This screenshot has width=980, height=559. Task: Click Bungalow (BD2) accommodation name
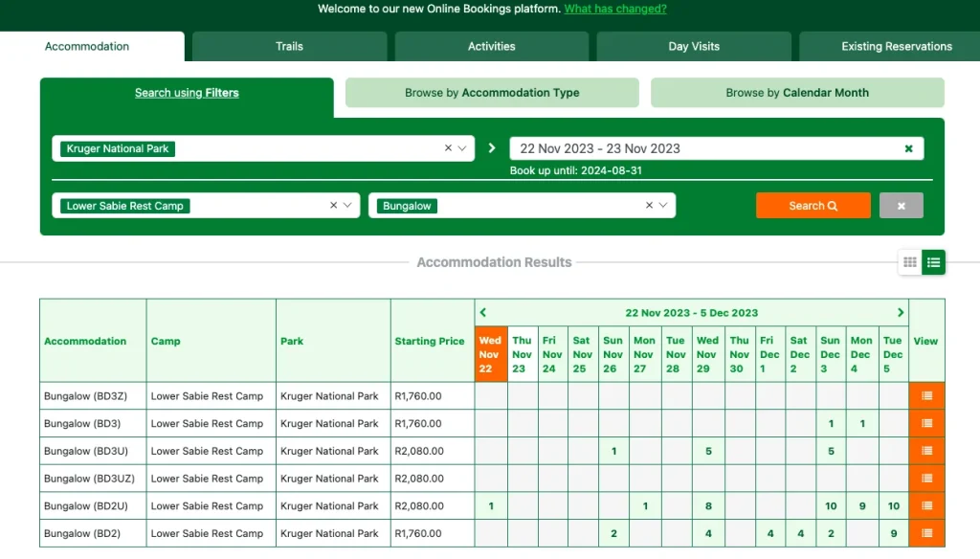(82, 533)
